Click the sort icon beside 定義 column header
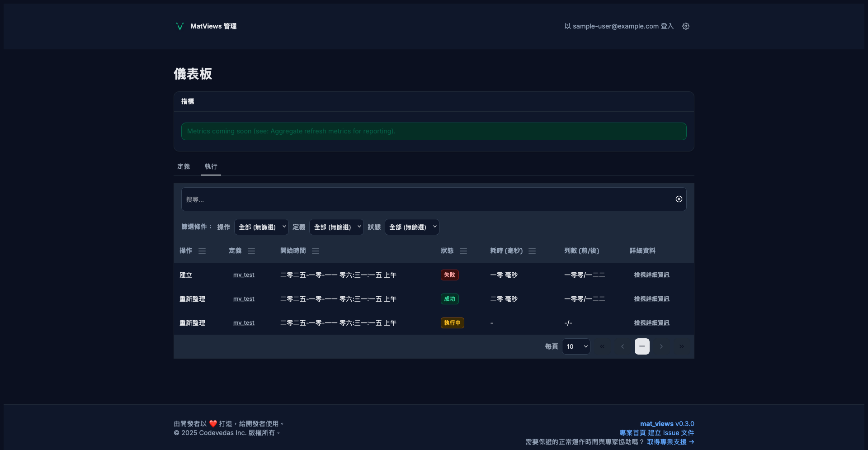 point(251,251)
